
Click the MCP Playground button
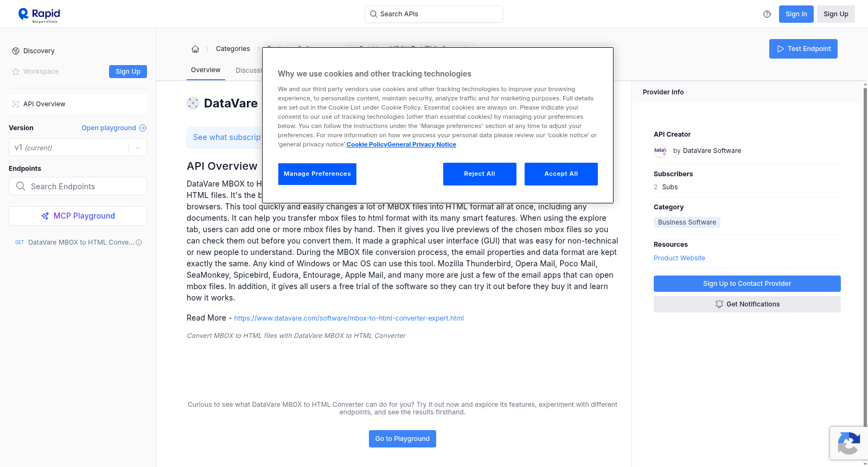78,216
